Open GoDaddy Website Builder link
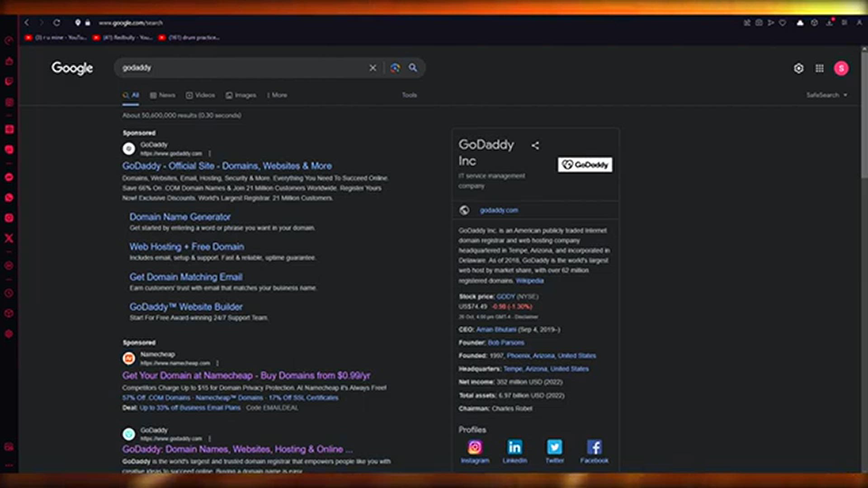 coord(186,307)
